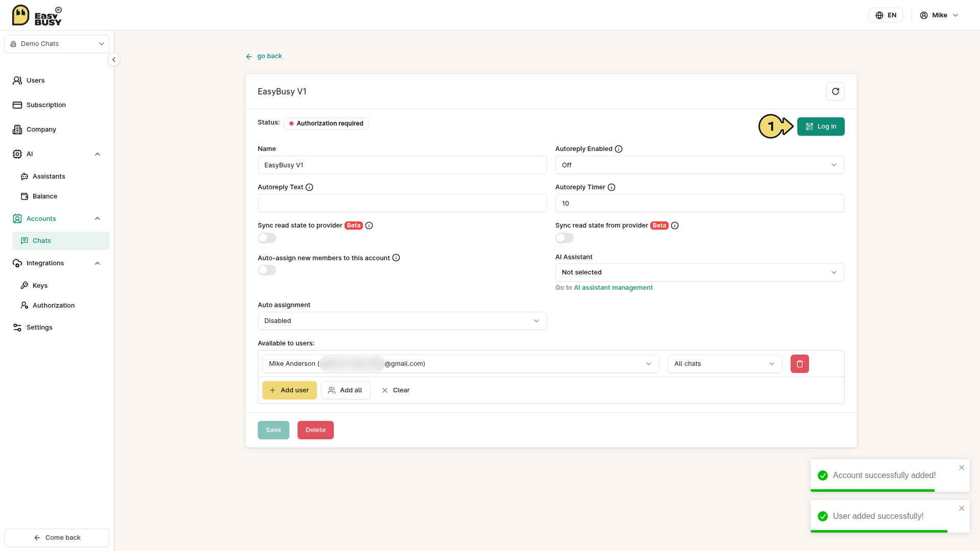The image size is (980, 551).
Task: Toggle Auto-assign new members to this account
Action: (x=267, y=270)
